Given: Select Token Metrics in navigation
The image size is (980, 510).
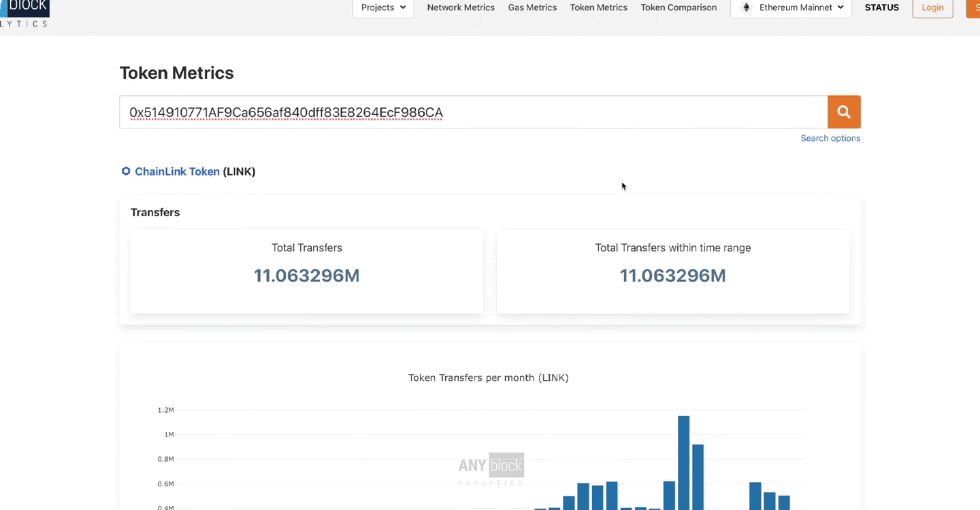Looking at the screenshot, I should click(599, 7).
